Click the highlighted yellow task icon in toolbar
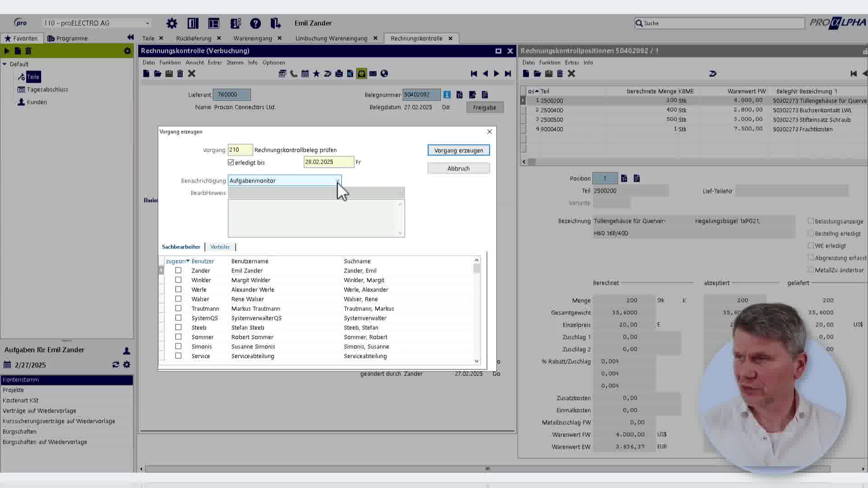868x488 pixels. 362,74
